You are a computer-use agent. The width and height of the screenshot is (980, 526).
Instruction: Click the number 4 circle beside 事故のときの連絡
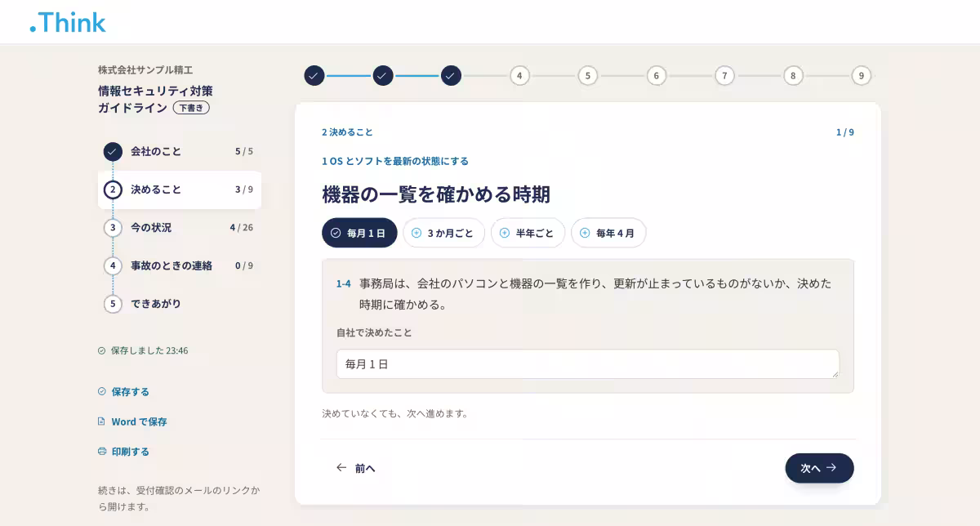113,265
